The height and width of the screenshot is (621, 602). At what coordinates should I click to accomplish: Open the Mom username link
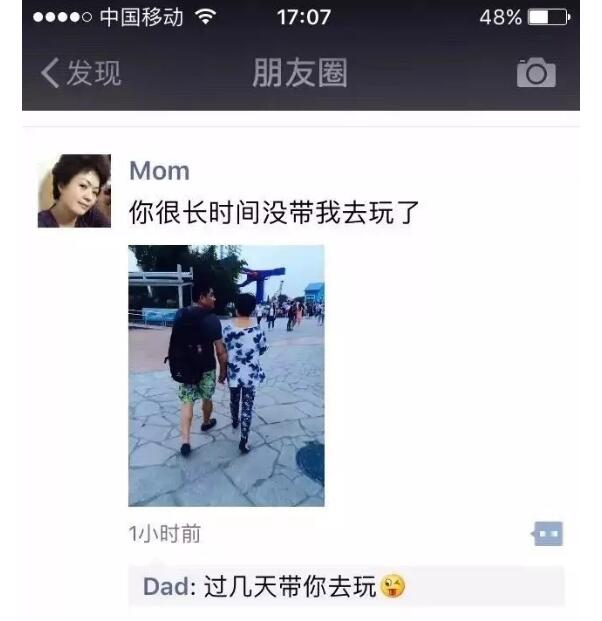click(160, 171)
